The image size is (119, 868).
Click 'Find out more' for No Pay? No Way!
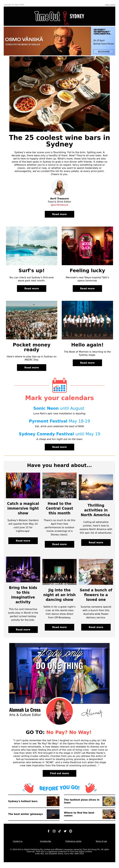click(x=59, y=773)
